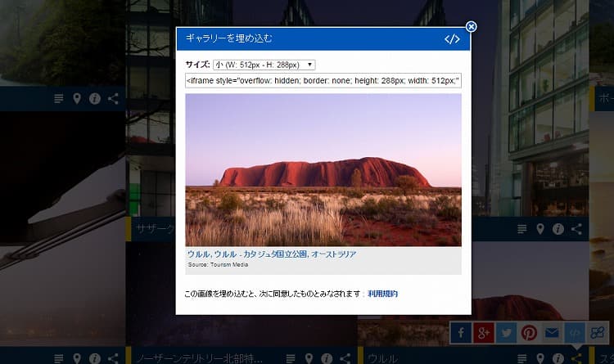Screen dimensions: 614x364
Task: Share by email from the share bar
Action: [552, 333]
